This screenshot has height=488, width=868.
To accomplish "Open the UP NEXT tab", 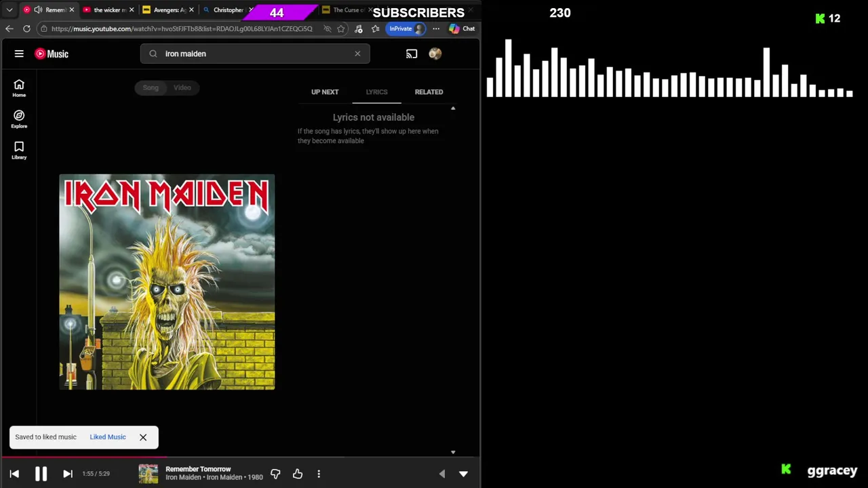I will 325,92.
